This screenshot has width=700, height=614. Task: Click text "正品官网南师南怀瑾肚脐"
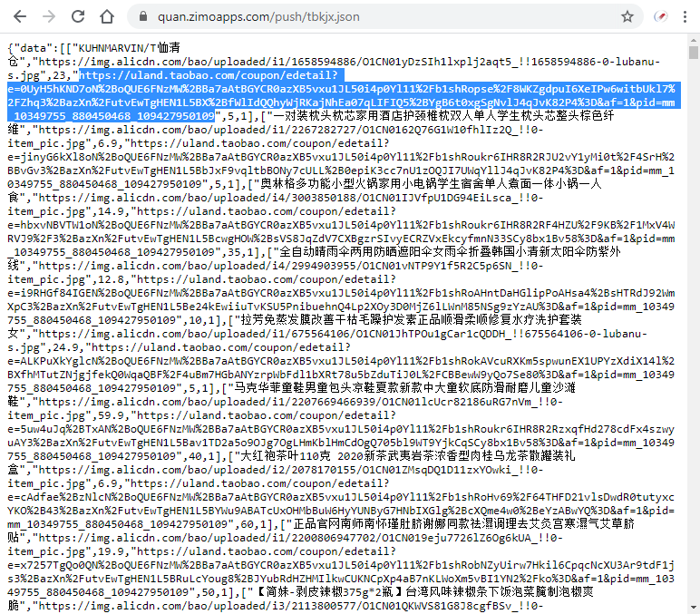pos(358,524)
